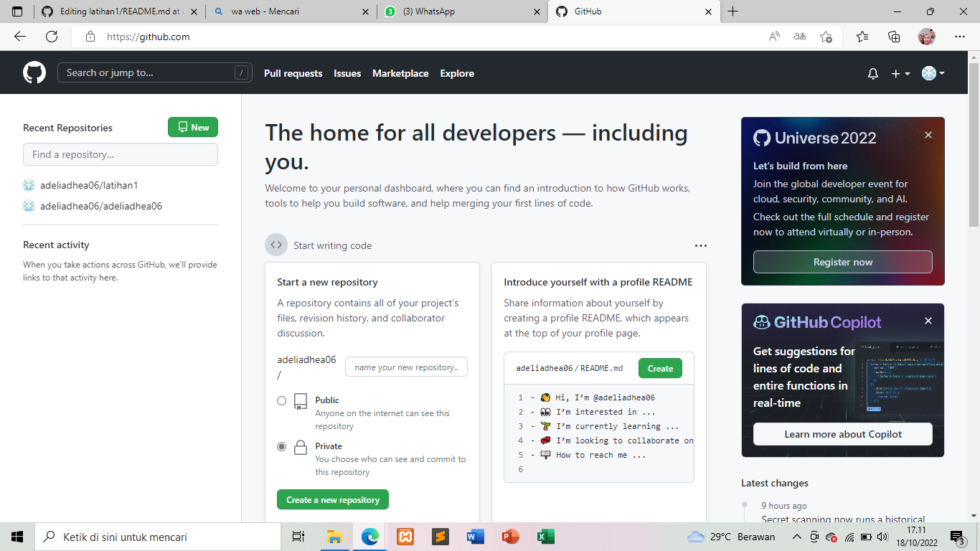Open the GitHub home via octocat logo
Viewport: 980px width, 551px height.
(x=35, y=72)
